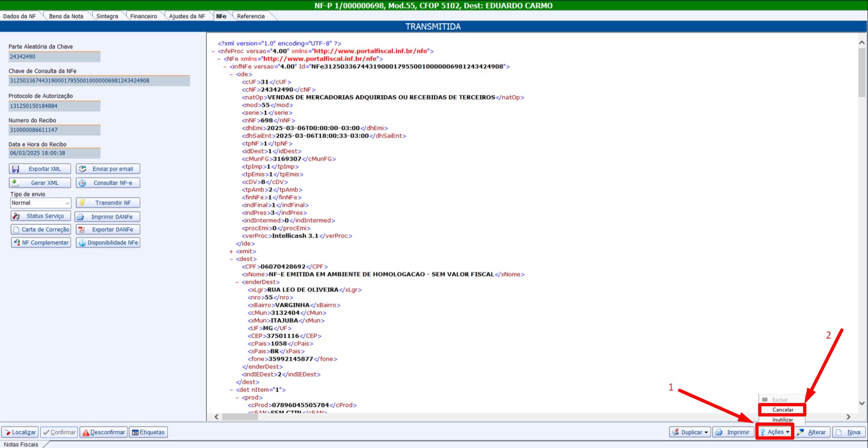Click the Chave de Consulta da NFe field
Screen dimensions: 868x448
99,81
